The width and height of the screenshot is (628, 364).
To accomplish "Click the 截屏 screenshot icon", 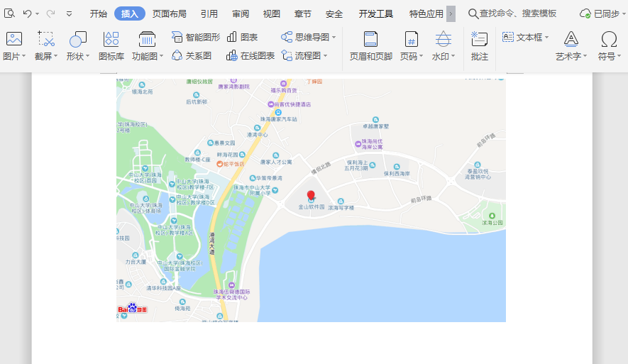I will click(x=46, y=39).
